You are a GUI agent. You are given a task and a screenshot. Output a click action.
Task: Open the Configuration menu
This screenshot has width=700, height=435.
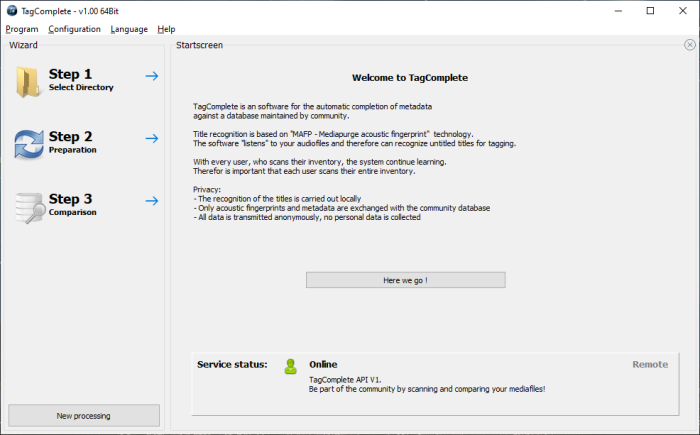coord(75,29)
